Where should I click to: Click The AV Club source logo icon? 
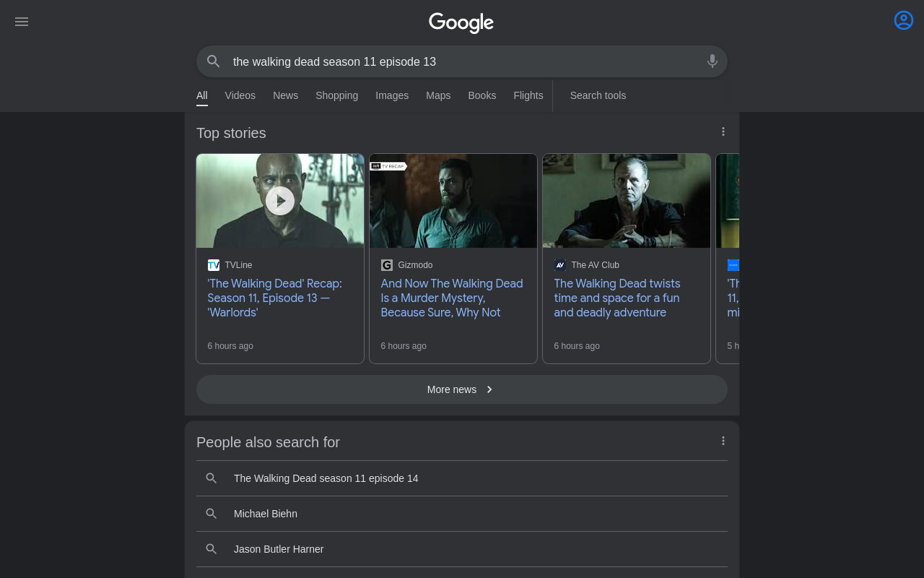click(x=560, y=265)
